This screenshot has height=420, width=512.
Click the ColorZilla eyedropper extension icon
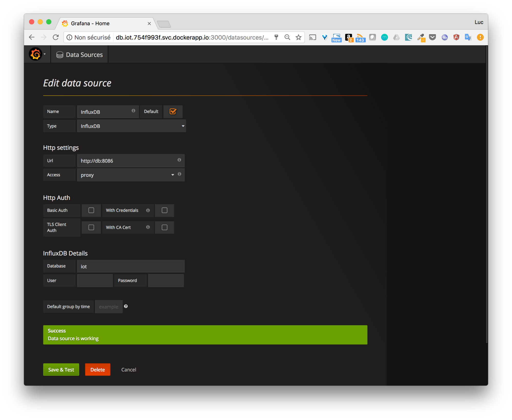pos(421,37)
